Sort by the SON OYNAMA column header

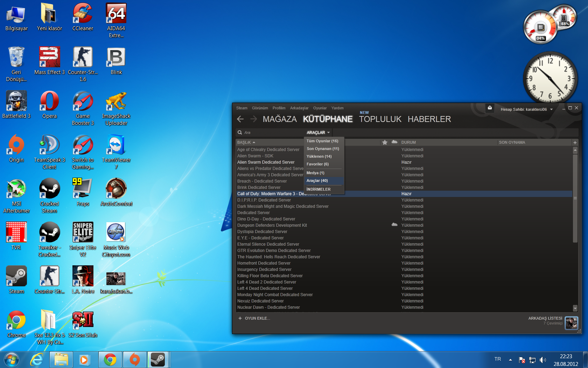[x=512, y=142]
